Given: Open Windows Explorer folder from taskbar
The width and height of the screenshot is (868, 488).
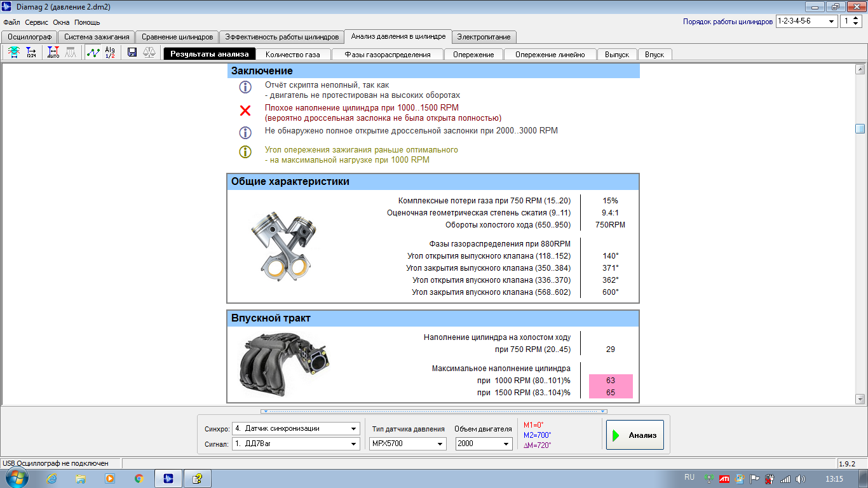Looking at the screenshot, I should (81, 478).
